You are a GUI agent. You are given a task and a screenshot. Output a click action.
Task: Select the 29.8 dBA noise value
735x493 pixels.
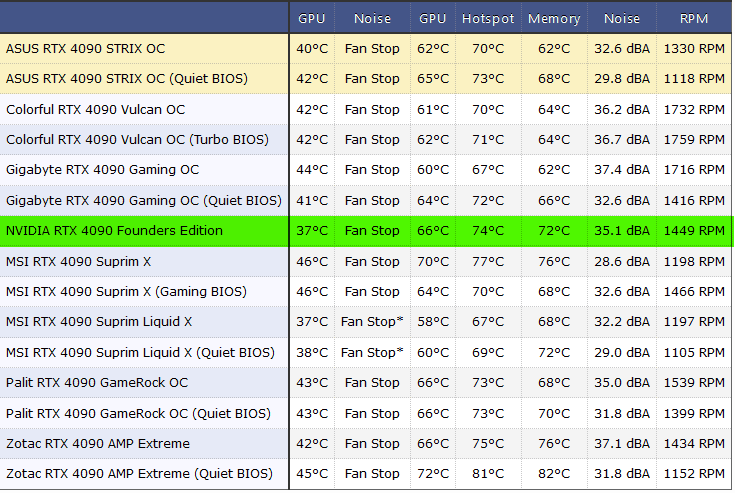622,79
